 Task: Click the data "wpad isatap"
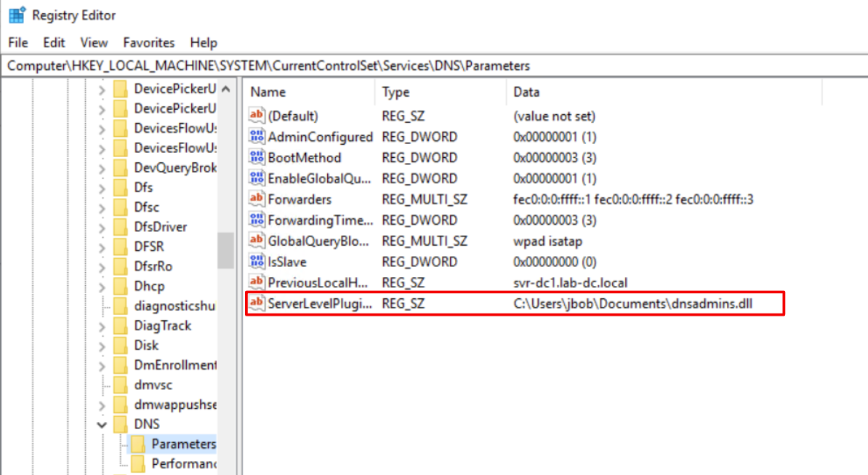pyautogui.click(x=547, y=242)
